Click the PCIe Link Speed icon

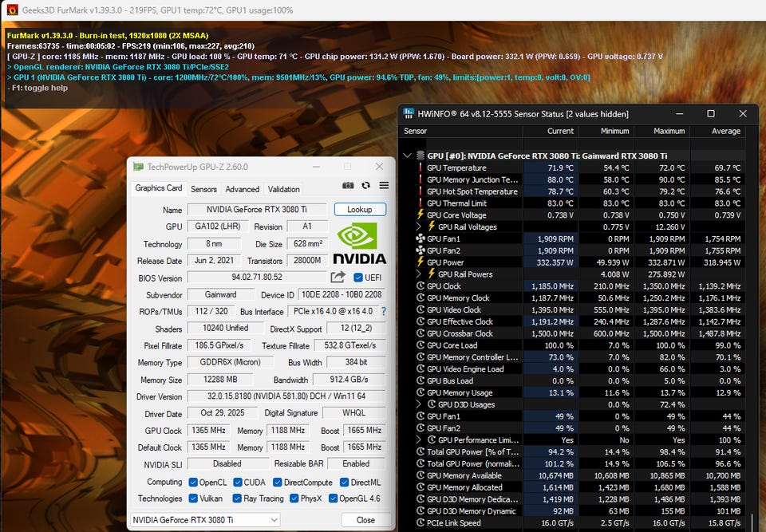coord(421,522)
